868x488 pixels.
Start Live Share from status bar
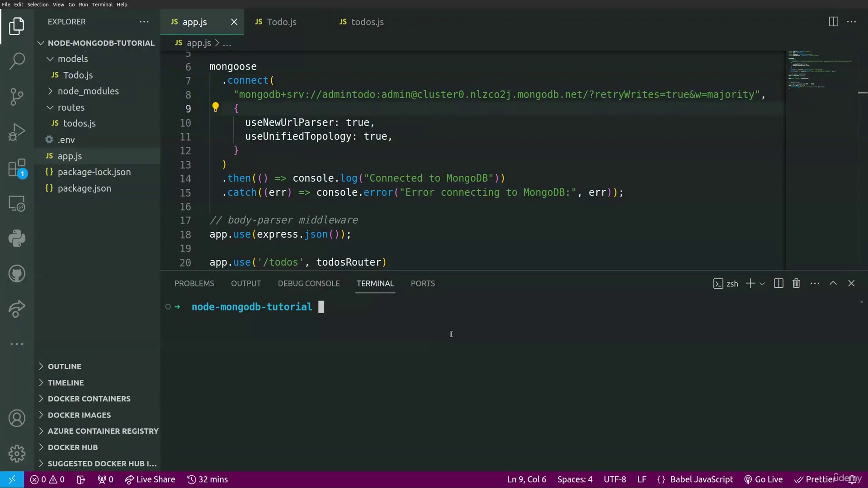click(150, 479)
